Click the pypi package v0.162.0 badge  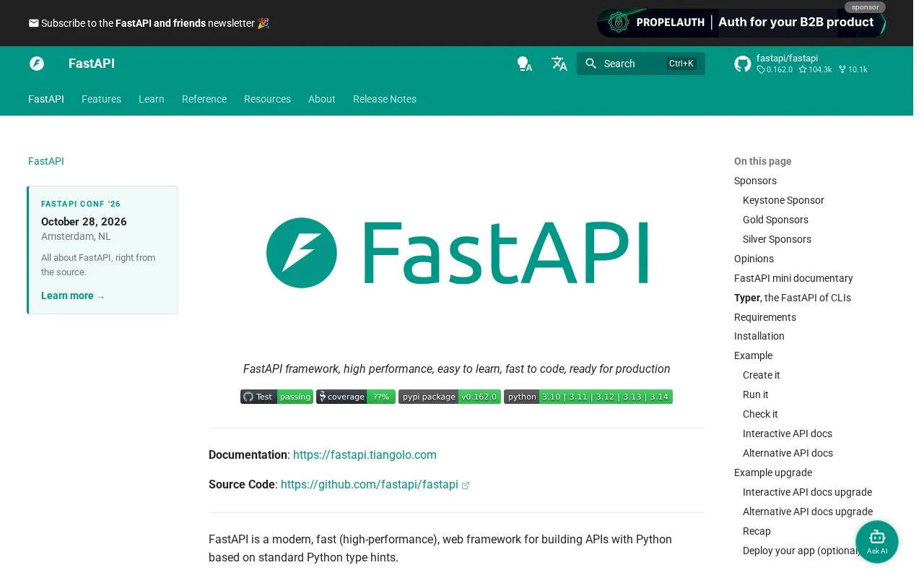[450, 397]
